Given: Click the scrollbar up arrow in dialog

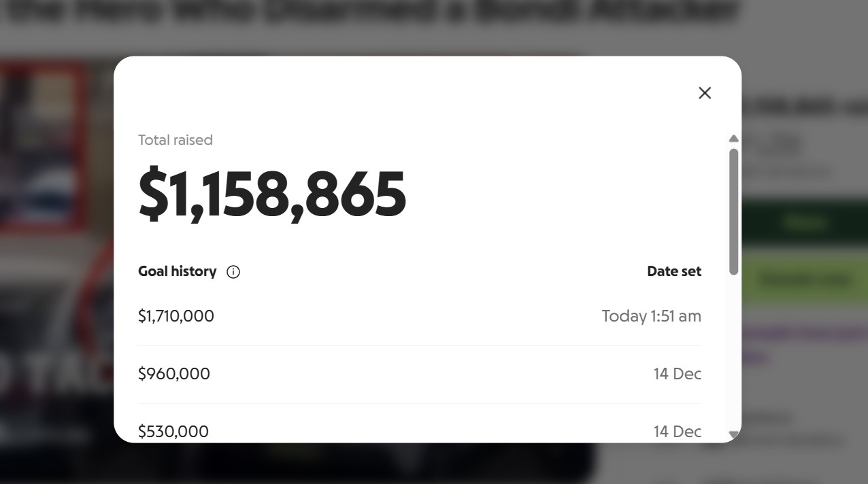Looking at the screenshot, I should pyautogui.click(x=733, y=139).
